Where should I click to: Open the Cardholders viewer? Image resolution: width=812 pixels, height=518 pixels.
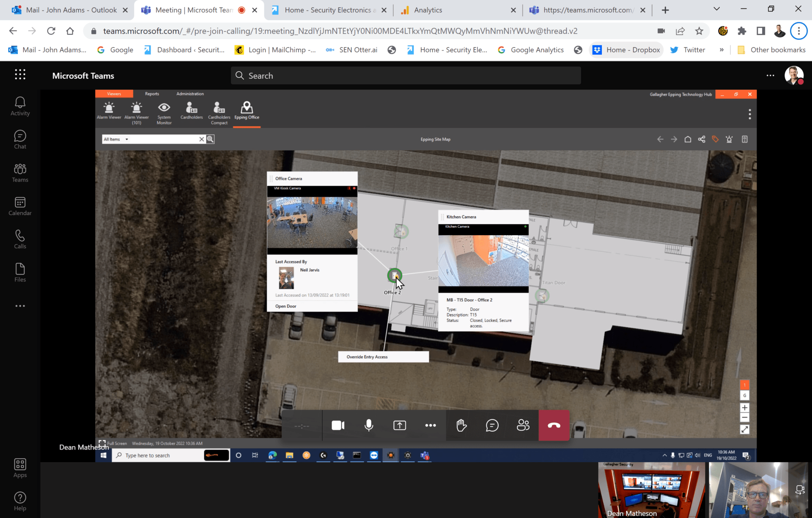191,111
